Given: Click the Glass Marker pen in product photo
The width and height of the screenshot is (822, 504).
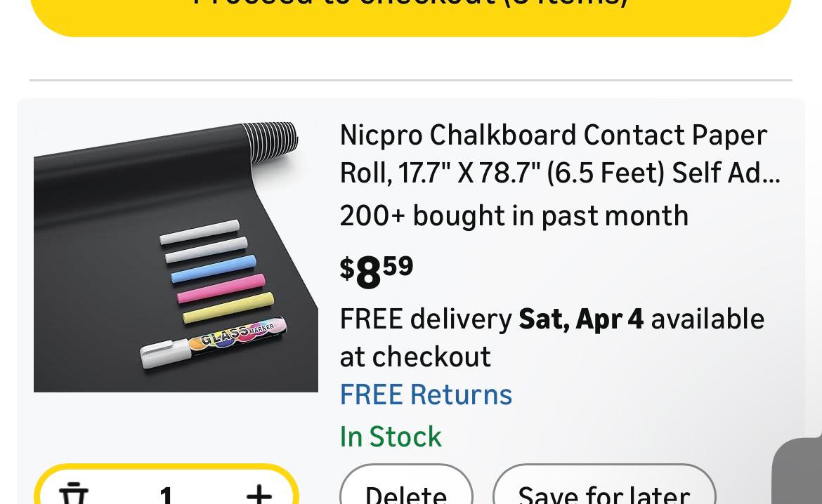Looking at the screenshot, I should pos(213,343).
